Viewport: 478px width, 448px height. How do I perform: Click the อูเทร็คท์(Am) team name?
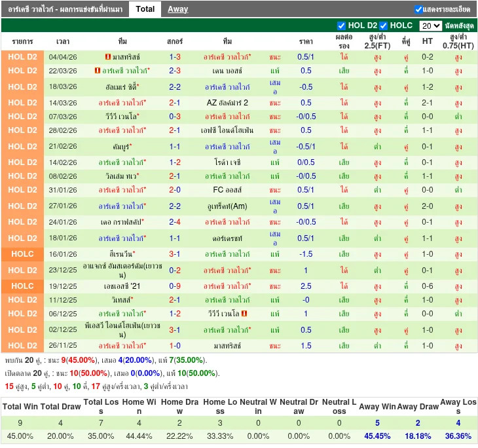pyautogui.click(x=227, y=206)
